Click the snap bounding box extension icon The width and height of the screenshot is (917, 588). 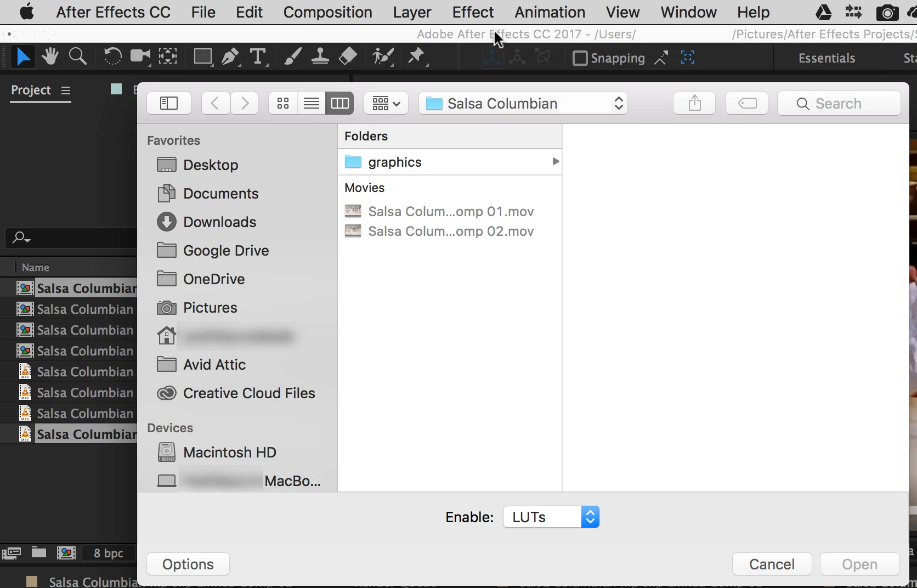click(x=688, y=58)
